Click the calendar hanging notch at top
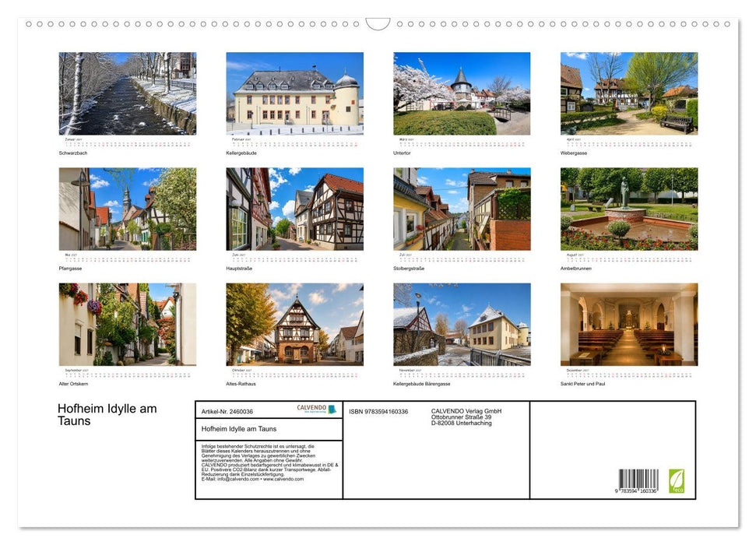The image size is (756, 545). (378, 24)
